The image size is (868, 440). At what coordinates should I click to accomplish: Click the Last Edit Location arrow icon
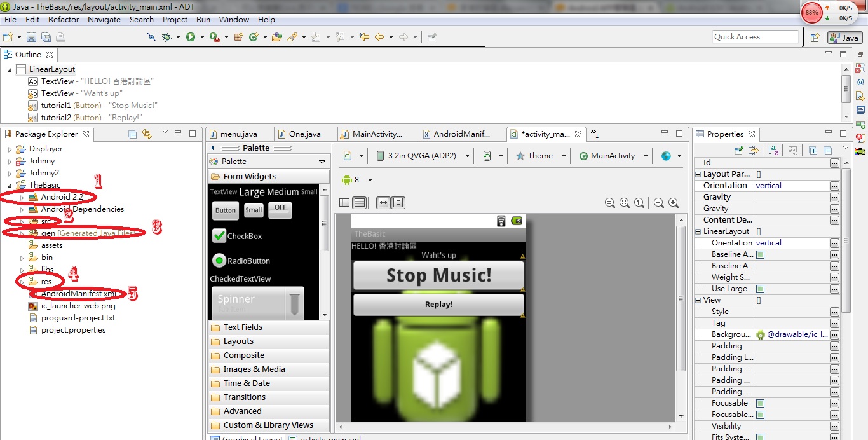[x=364, y=38]
